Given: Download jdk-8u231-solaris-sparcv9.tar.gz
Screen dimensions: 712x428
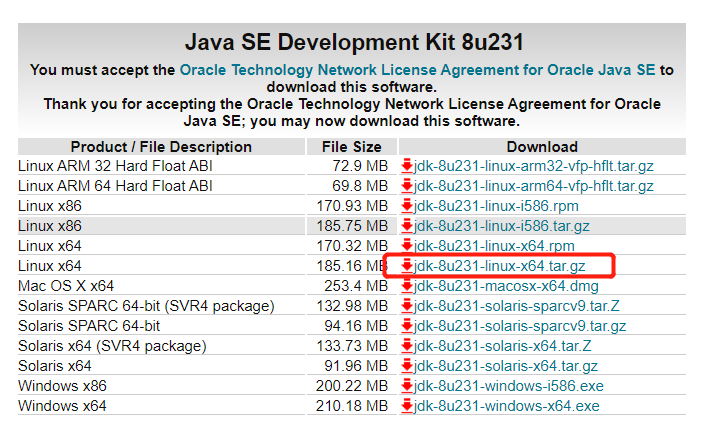Looking at the screenshot, I should (x=520, y=326).
